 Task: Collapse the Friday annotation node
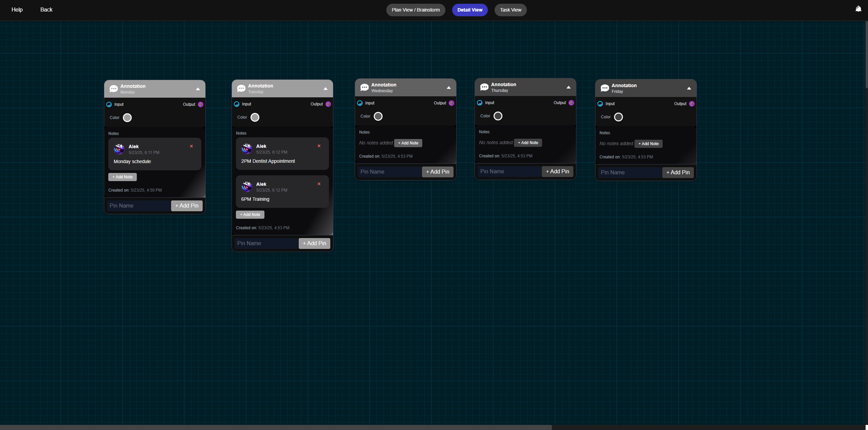point(689,88)
